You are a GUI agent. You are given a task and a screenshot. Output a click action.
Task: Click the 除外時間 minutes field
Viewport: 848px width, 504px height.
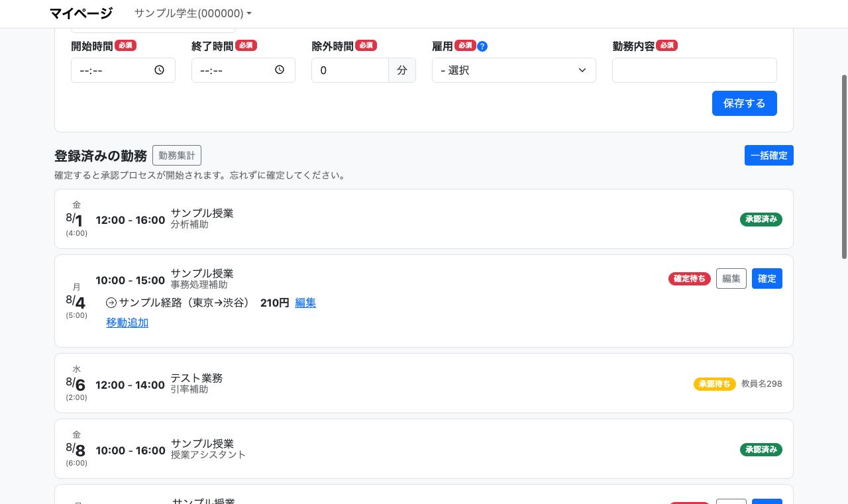(x=350, y=70)
